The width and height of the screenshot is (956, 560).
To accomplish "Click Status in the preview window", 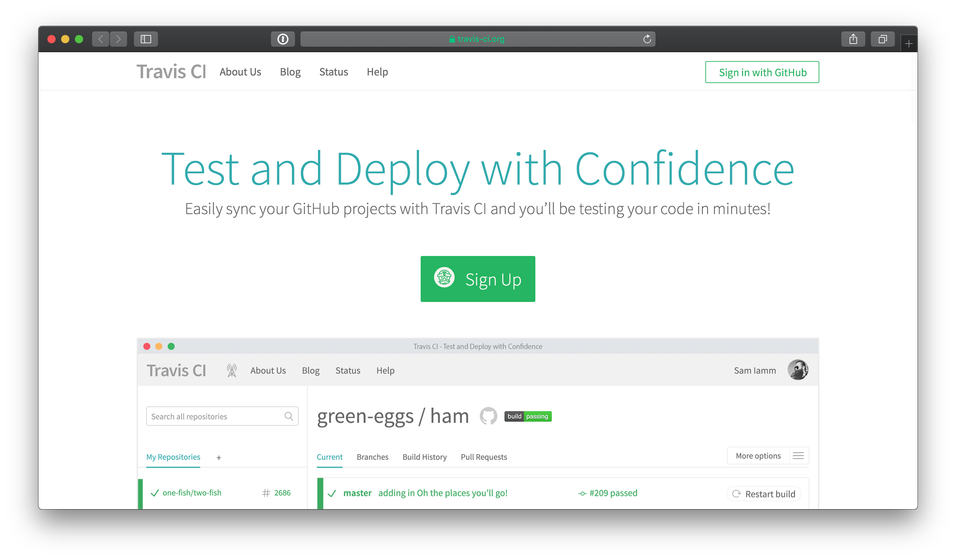I will pos(348,371).
